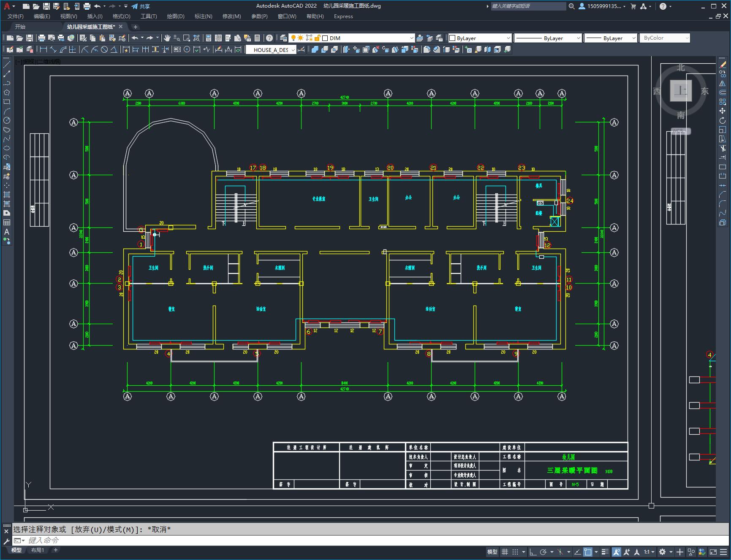
Task: Click the search magnifier icon in title bar
Action: (572, 6)
